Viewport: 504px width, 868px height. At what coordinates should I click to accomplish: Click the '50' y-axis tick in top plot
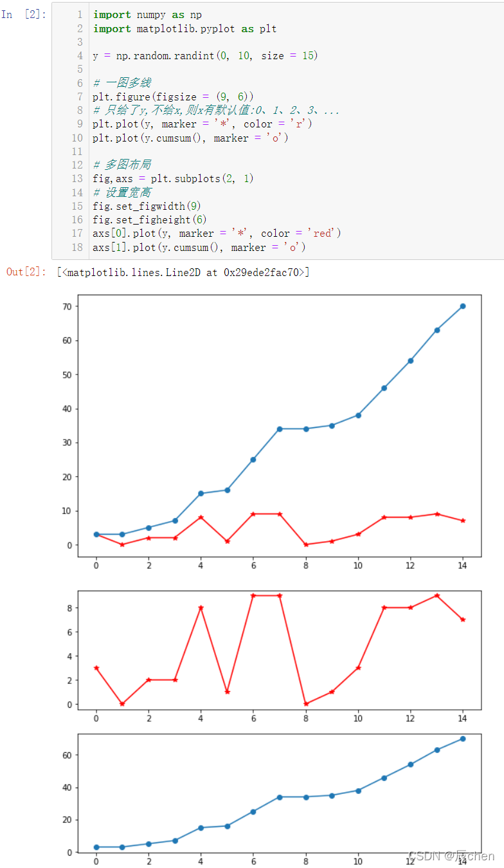pos(66,374)
